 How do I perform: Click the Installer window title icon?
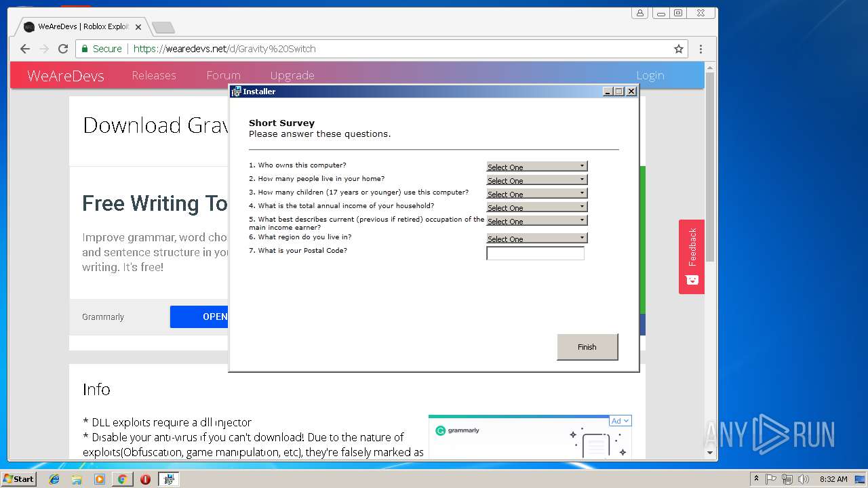pyautogui.click(x=236, y=91)
